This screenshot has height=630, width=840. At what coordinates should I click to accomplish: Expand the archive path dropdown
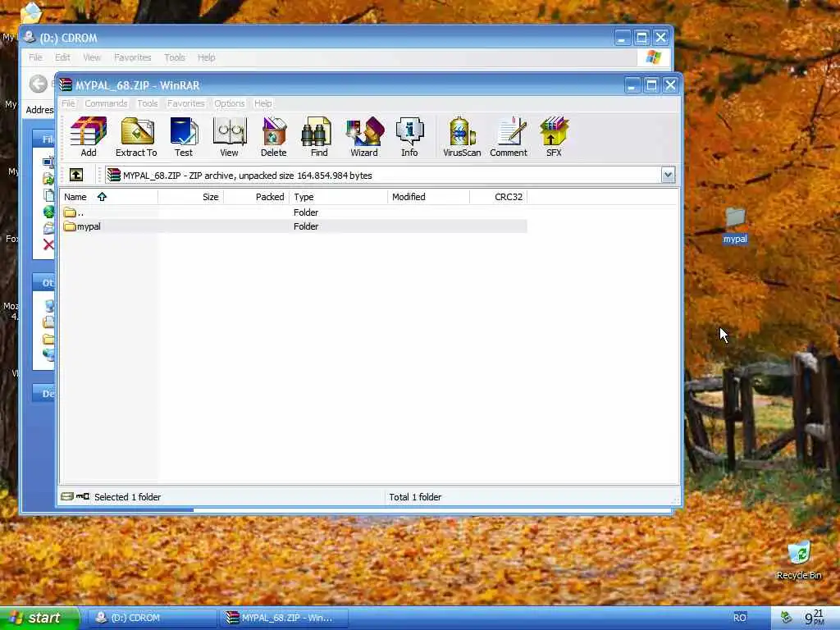pos(668,175)
